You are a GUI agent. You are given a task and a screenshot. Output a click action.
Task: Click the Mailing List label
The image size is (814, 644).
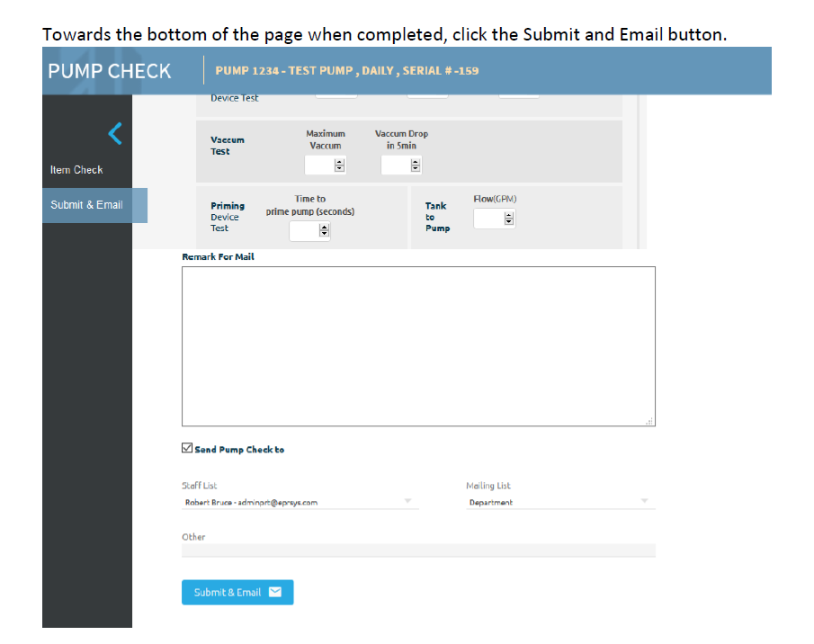[x=488, y=486]
